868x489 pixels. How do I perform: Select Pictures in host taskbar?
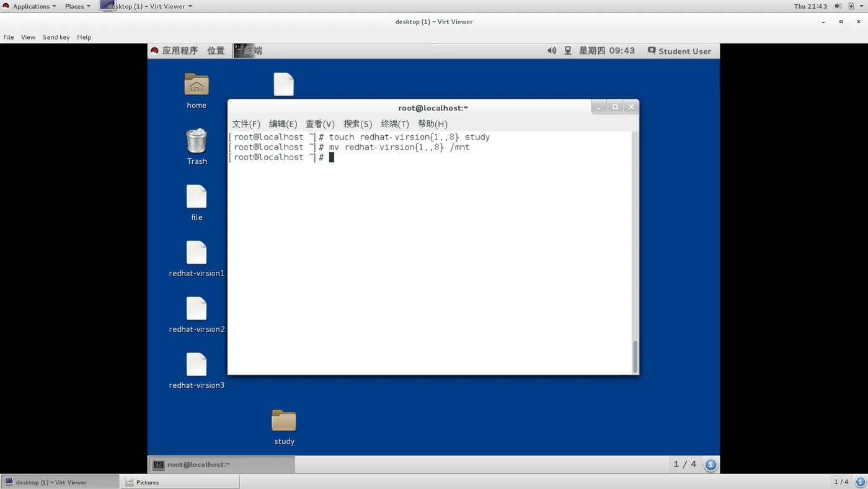[x=180, y=482]
